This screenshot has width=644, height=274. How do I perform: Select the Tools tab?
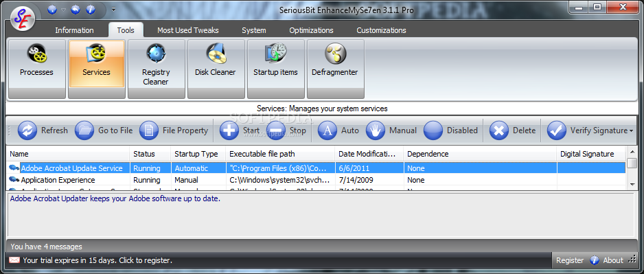[x=126, y=30]
